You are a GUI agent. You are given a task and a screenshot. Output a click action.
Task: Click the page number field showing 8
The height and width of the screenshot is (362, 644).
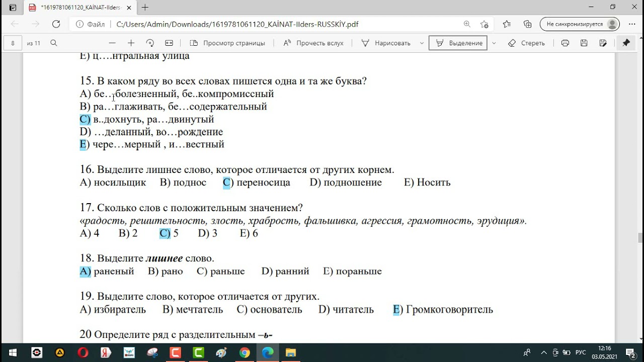13,43
